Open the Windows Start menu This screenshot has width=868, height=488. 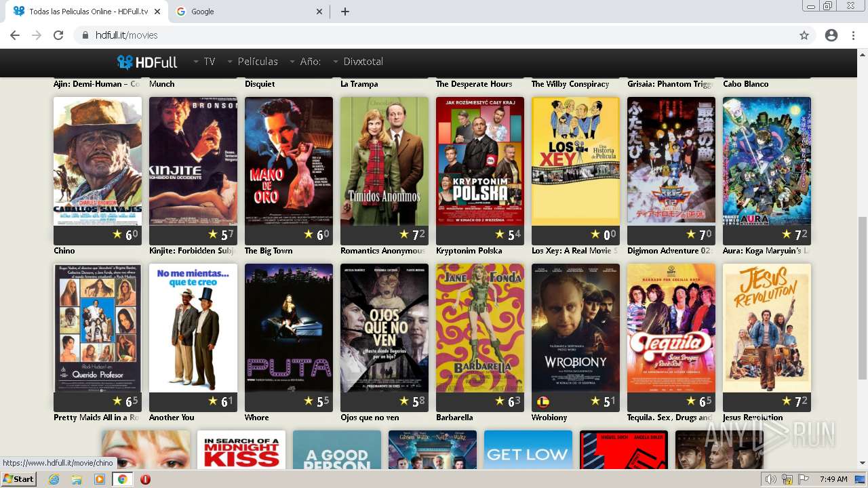(x=19, y=479)
